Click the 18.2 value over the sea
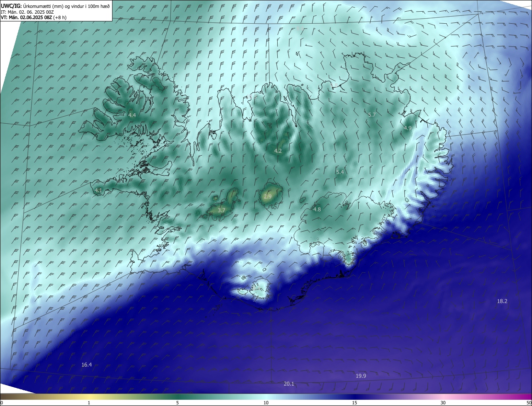Image resolution: width=532 pixels, height=406 pixels. click(502, 301)
